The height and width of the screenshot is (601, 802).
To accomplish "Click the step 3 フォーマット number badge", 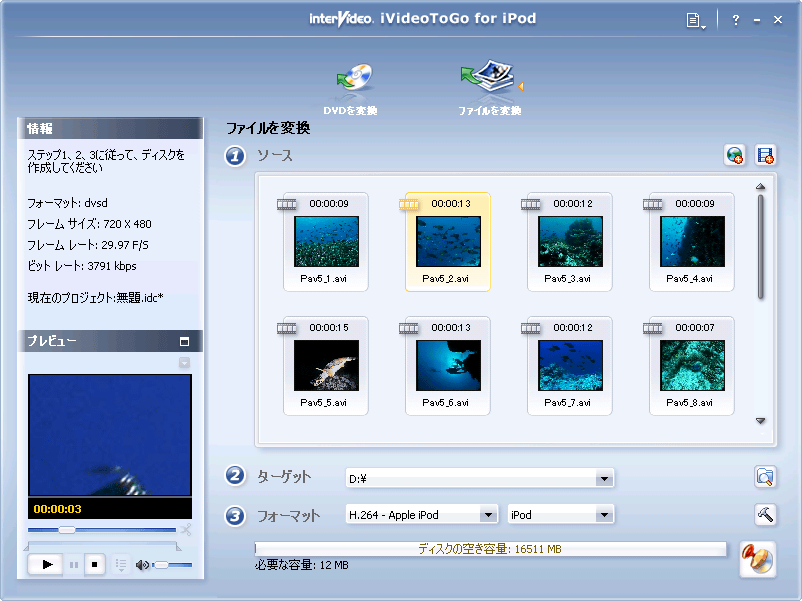I will pyautogui.click(x=235, y=516).
